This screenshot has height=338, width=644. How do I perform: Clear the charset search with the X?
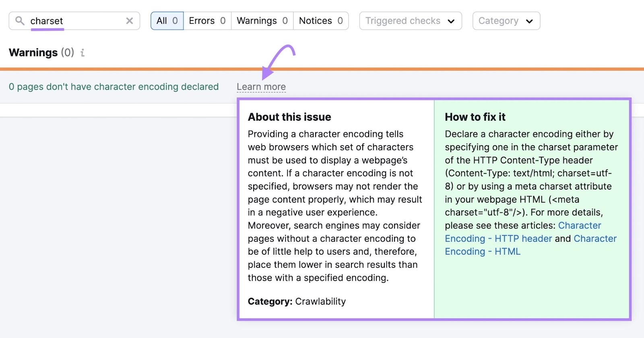pyautogui.click(x=129, y=21)
